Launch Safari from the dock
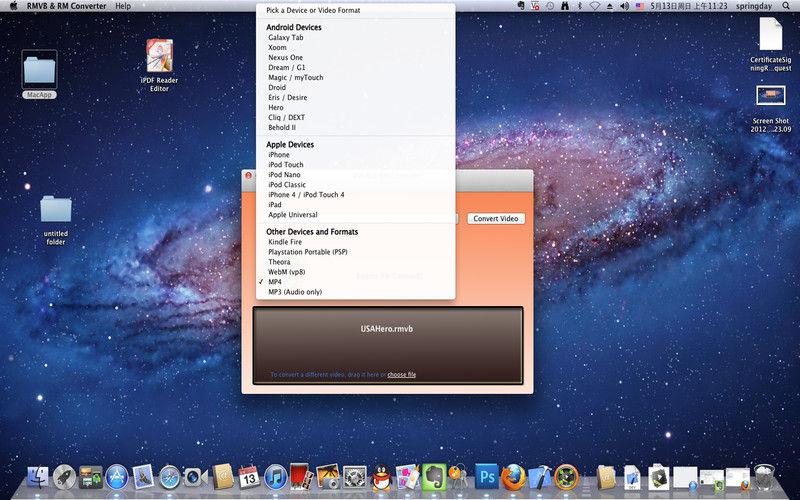 [x=170, y=478]
